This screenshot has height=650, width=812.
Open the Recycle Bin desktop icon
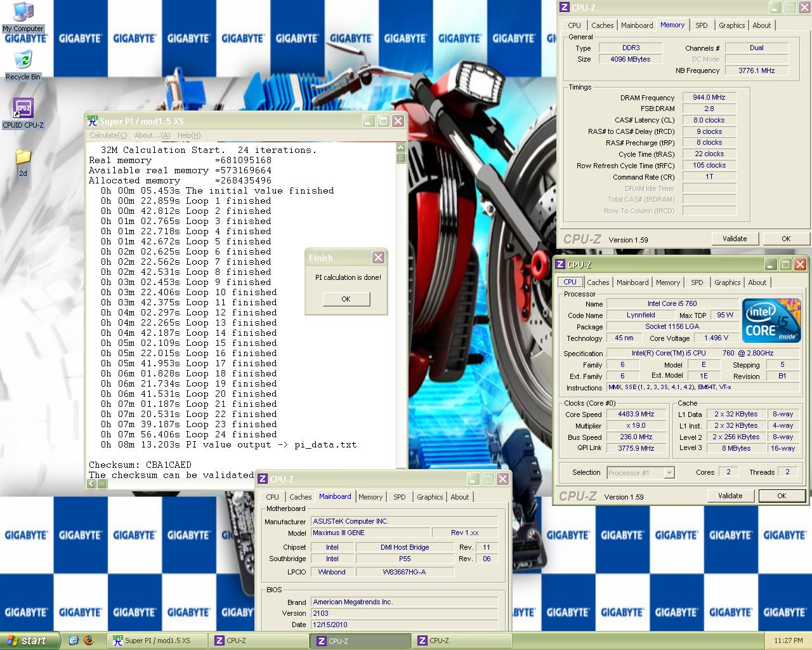point(23,65)
